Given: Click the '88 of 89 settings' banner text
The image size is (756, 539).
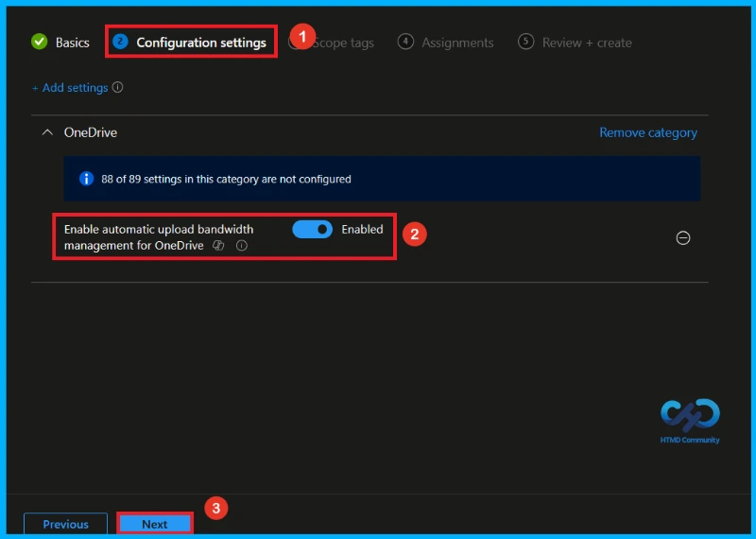Looking at the screenshot, I should click(226, 179).
